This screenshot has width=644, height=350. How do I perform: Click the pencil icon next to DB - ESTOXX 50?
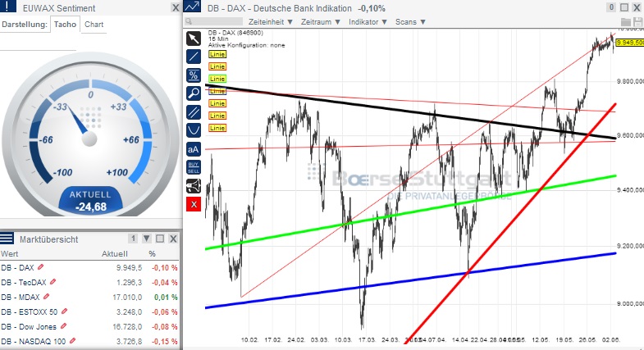click(x=64, y=311)
